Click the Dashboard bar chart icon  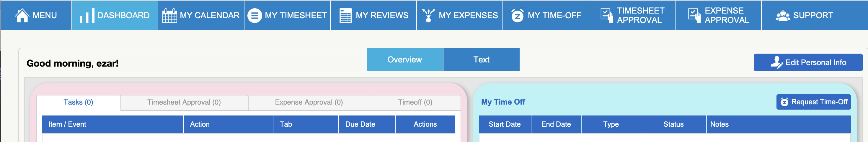point(87,16)
